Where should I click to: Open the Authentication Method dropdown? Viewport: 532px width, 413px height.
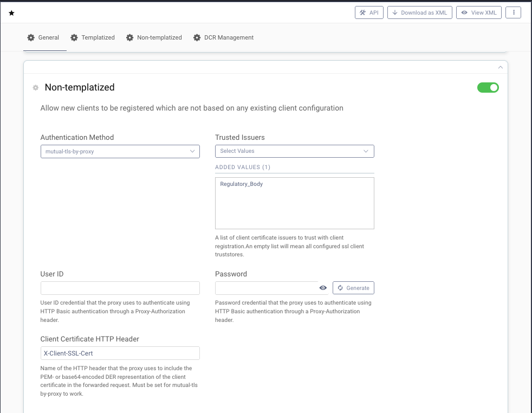[x=120, y=151]
